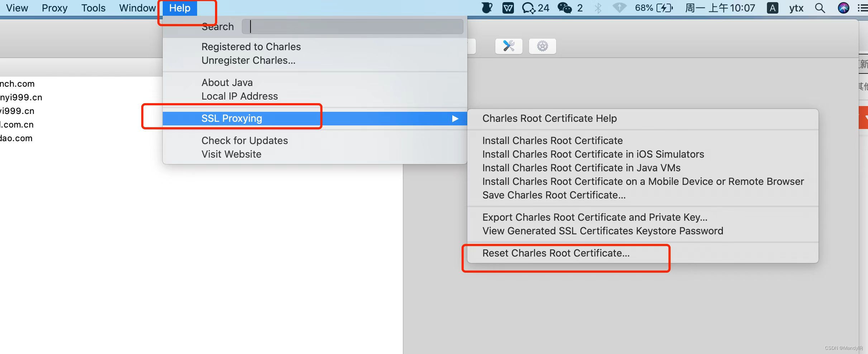The image size is (868, 354).
Task: Open the Tools menu
Action: (93, 8)
